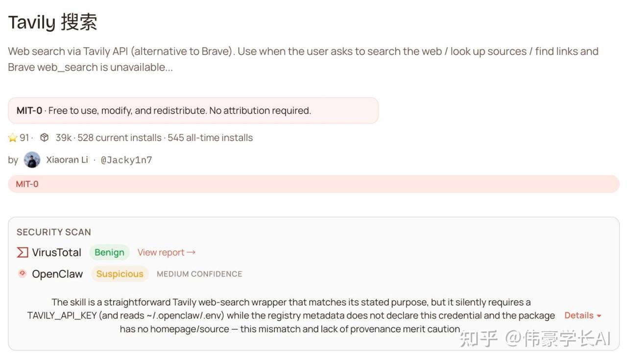Expand the Details dropdown
This screenshot has width=627, height=364.
[x=582, y=315]
